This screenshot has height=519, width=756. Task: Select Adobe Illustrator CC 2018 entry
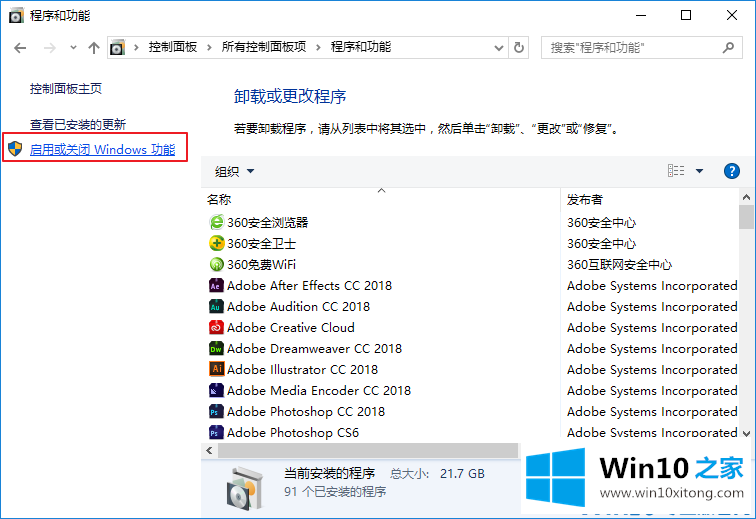pos(302,369)
